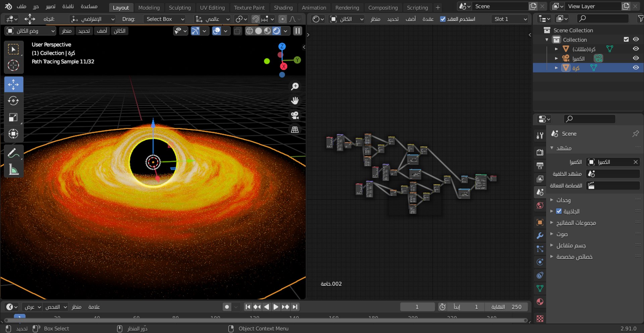Viewport: 644px width, 333px height.
Task: Switch to material preview shading
Action: click(267, 31)
